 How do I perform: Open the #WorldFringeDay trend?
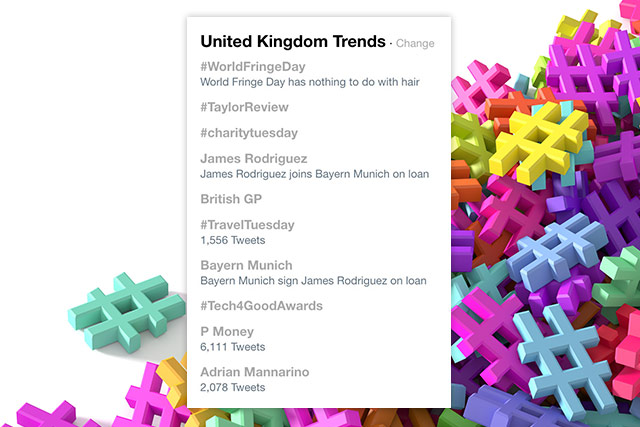(253, 67)
